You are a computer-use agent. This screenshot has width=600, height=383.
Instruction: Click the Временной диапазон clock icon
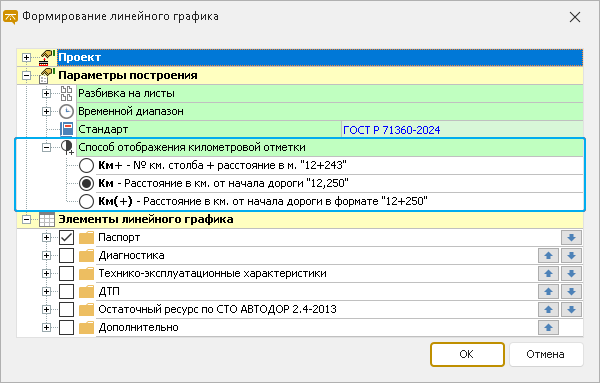pyautogui.click(x=67, y=111)
